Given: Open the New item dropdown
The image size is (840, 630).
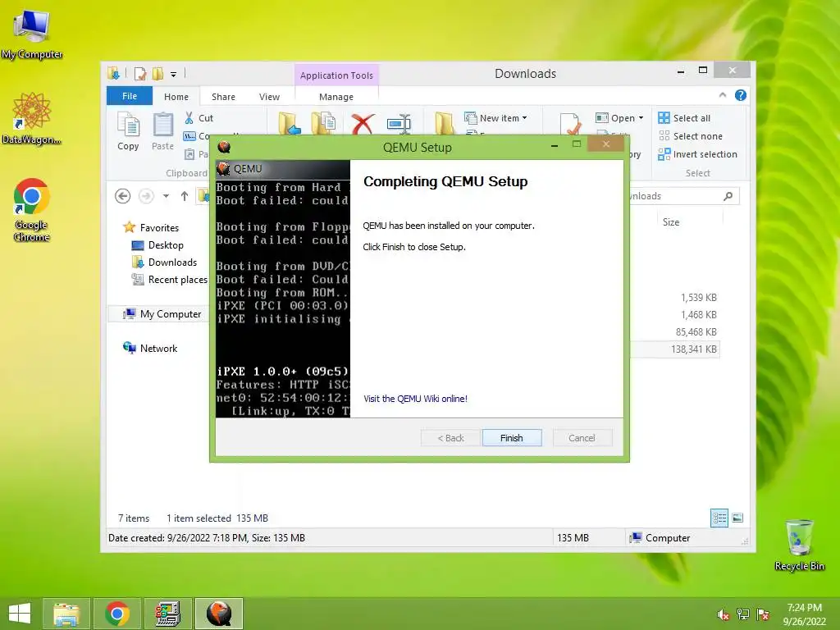Looking at the screenshot, I should (x=496, y=118).
